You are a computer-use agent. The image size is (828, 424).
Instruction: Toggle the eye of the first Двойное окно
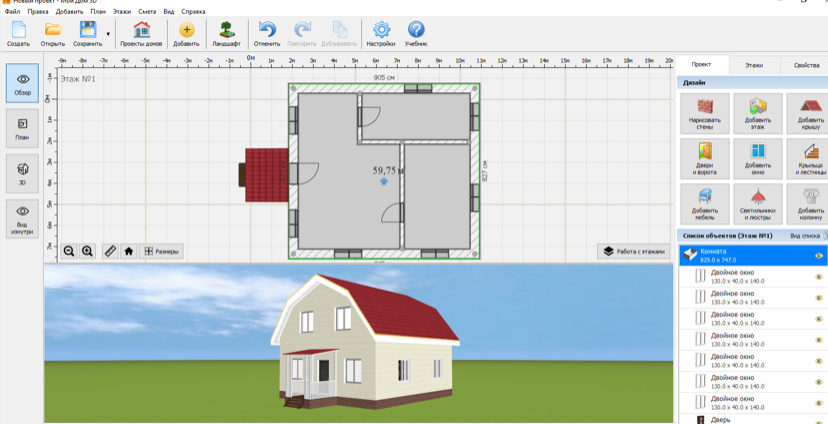coord(819,276)
